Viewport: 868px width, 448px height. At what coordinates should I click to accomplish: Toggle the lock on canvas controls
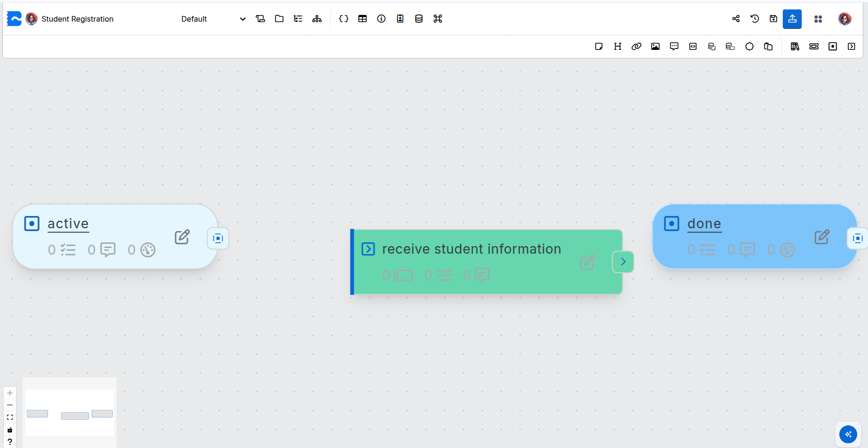pos(10,430)
